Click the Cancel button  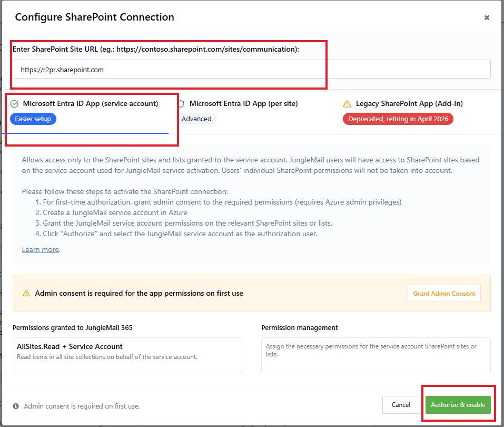(x=401, y=405)
